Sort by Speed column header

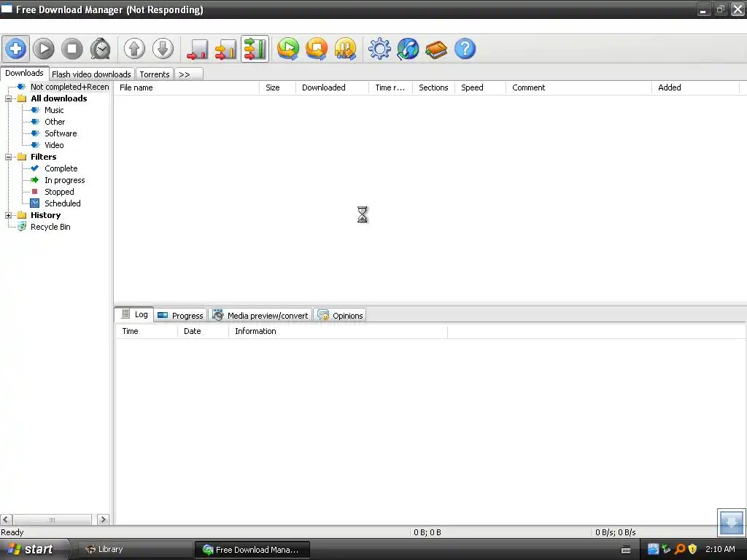pos(480,87)
